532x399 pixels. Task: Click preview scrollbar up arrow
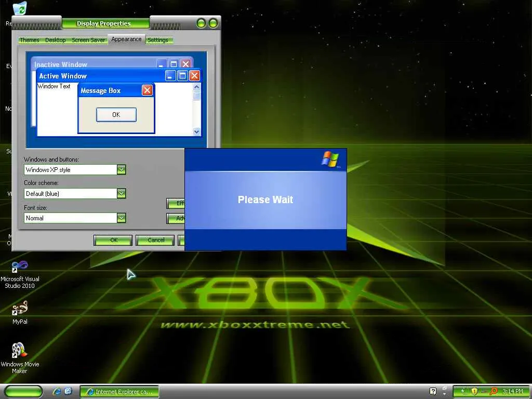pos(197,87)
